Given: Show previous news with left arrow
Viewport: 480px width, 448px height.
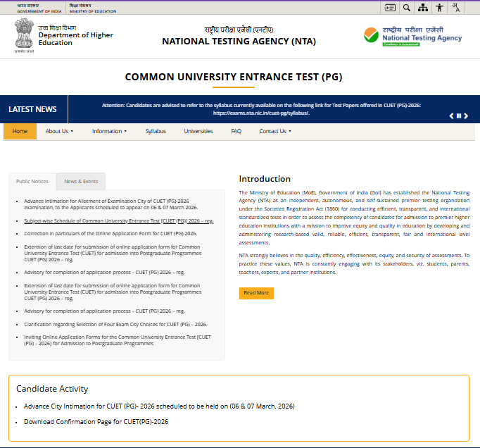Looking at the screenshot, I should click(x=452, y=116).
